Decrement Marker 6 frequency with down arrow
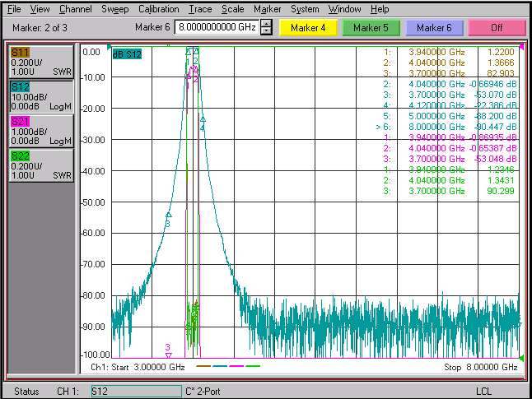 point(267,30)
